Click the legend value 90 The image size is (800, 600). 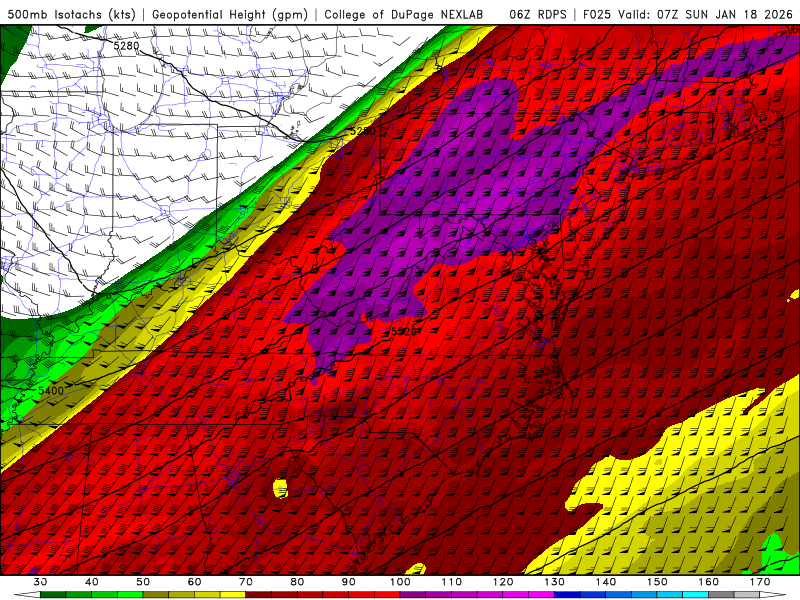[348, 582]
